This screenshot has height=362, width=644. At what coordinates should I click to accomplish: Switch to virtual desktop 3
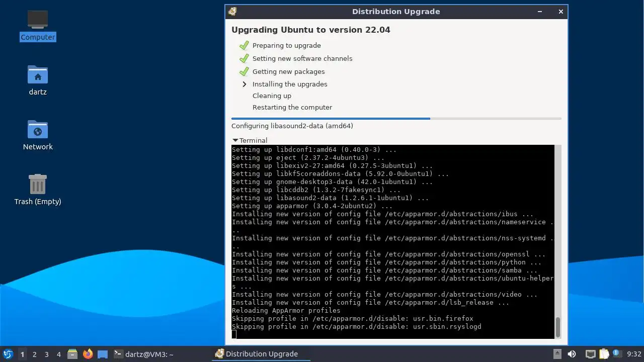coord(46,354)
